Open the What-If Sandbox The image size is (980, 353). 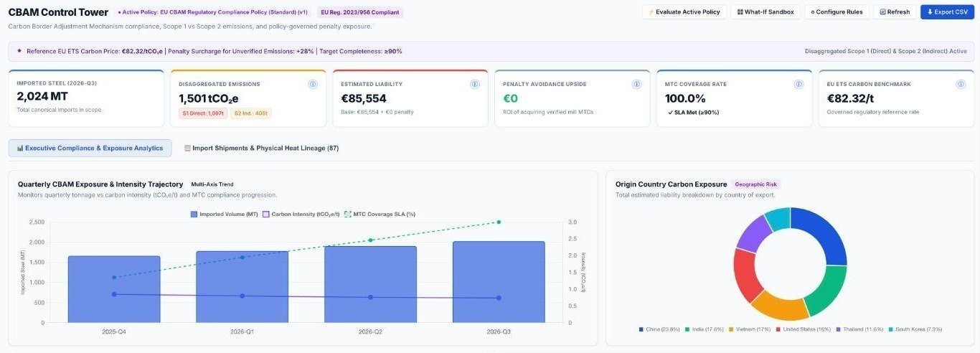(765, 12)
